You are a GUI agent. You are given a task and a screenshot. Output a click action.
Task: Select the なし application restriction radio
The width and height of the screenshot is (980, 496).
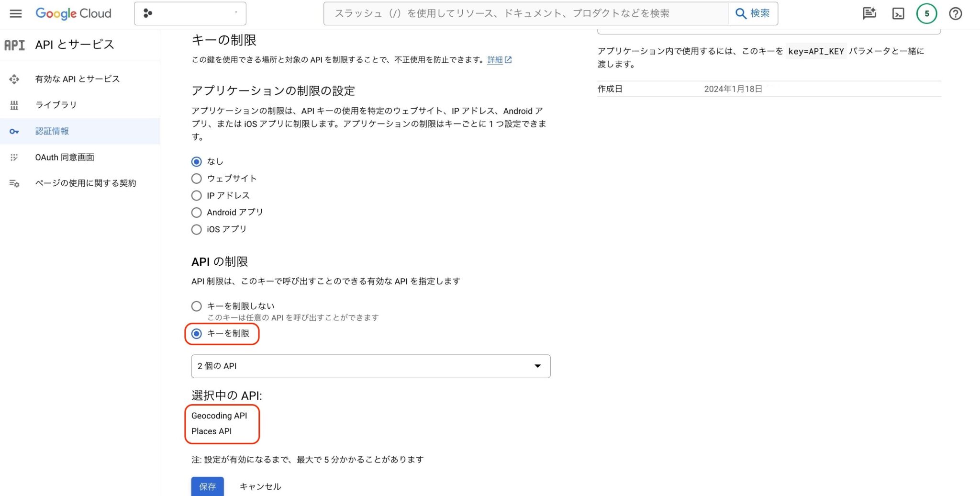pyautogui.click(x=196, y=161)
